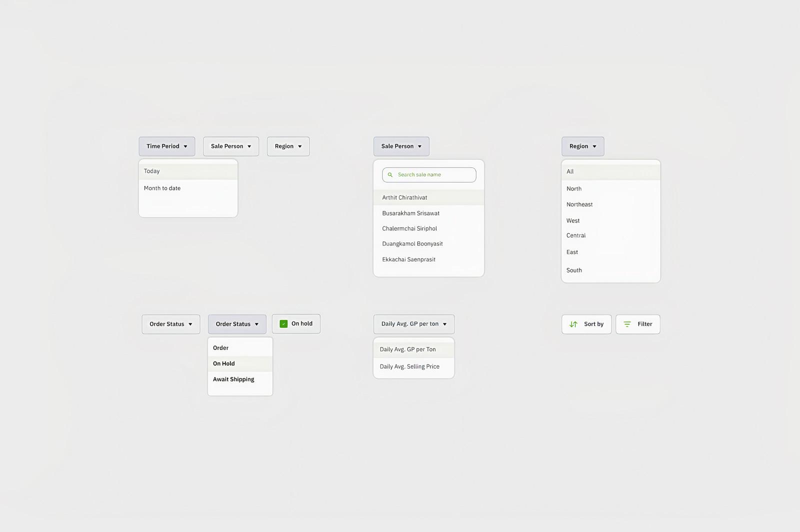
Task: Focus the Search sale name field
Action: 429,175
